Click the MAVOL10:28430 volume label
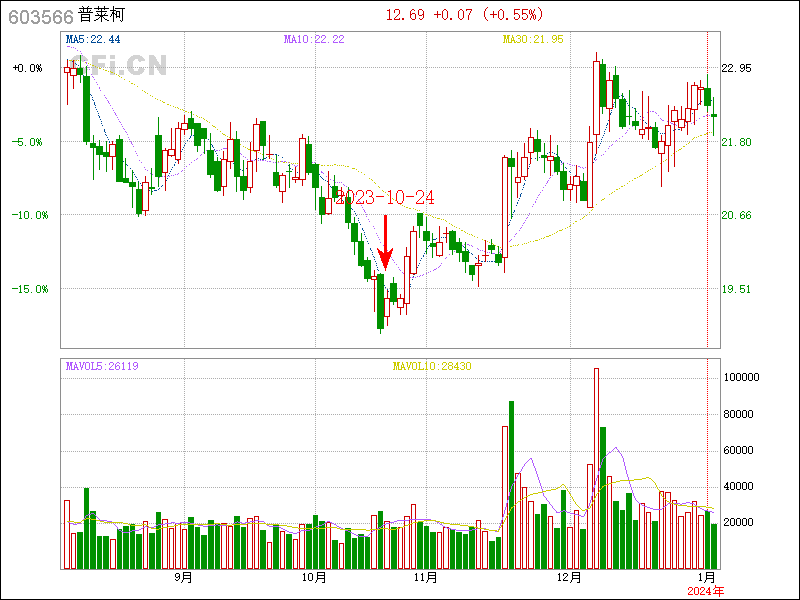This screenshot has width=800, height=600. (x=432, y=367)
